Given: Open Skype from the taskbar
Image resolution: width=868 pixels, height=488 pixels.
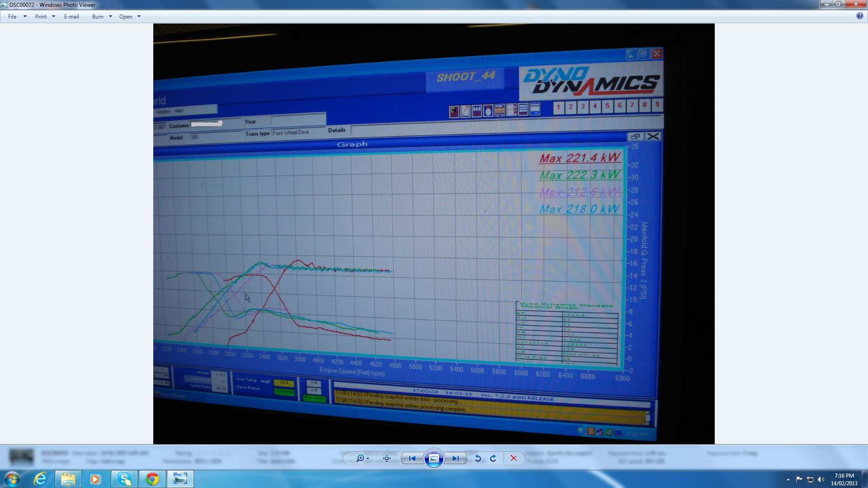Looking at the screenshot, I should (124, 479).
